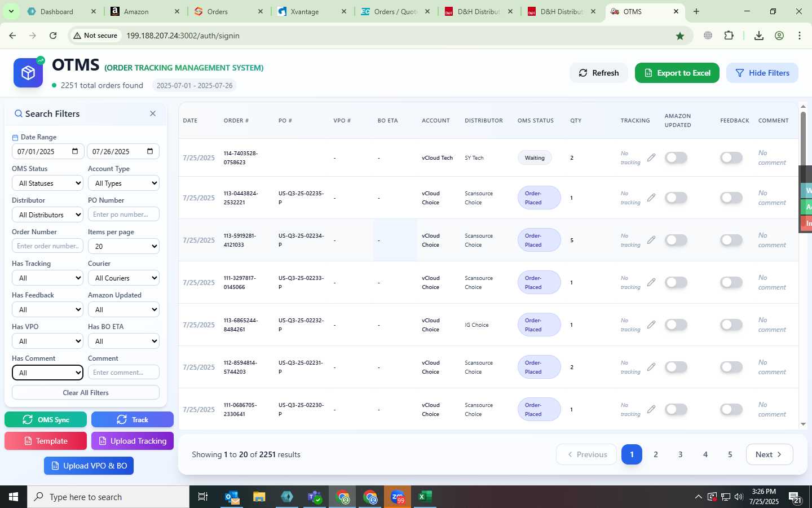Click the Refresh button
The height and width of the screenshot is (508, 812).
tap(599, 73)
